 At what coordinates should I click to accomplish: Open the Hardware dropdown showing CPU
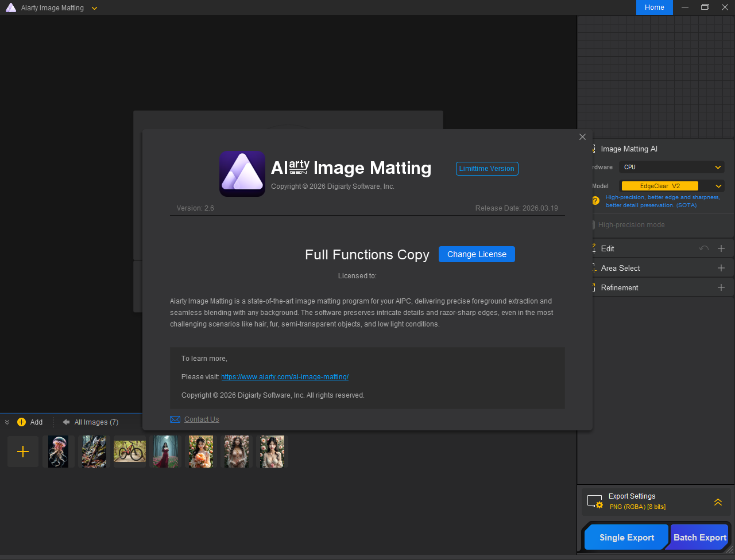click(672, 167)
